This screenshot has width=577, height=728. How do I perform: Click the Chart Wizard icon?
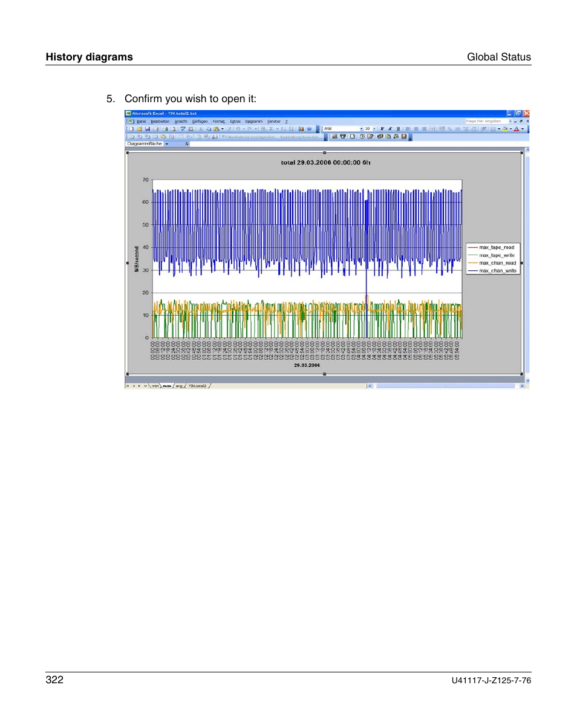[301, 129]
